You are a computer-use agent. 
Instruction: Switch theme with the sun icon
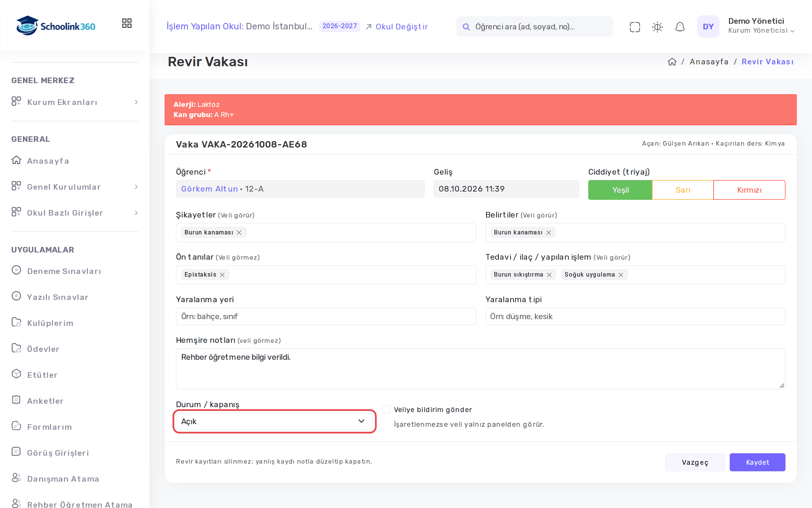[657, 27]
